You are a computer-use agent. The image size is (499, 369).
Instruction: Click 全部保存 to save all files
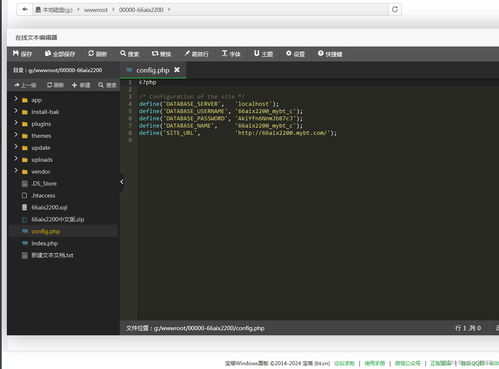[60, 54]
